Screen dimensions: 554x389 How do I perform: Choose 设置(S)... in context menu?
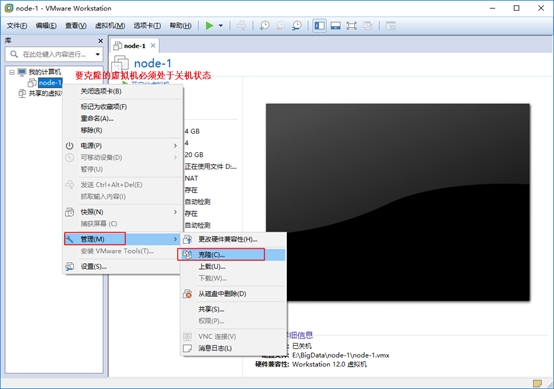[x=123, y=266]
